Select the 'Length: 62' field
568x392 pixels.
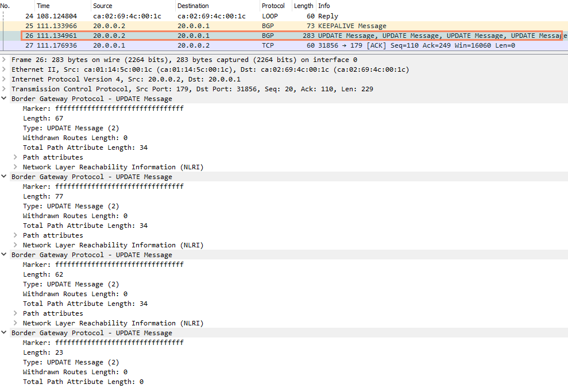pos(42,274)
